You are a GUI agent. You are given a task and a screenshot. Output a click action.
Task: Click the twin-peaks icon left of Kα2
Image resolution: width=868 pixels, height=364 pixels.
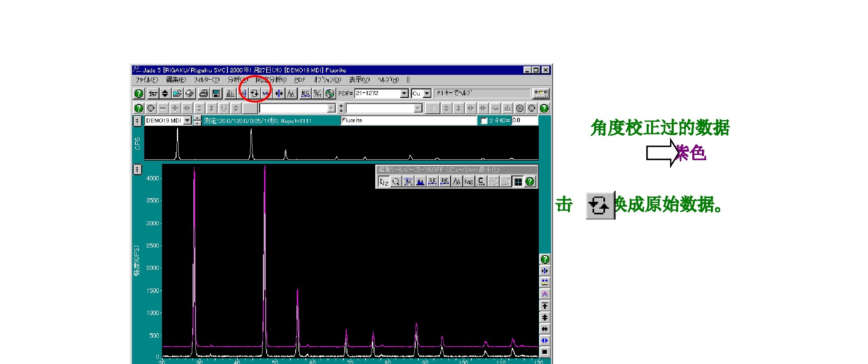coord(456,182)
